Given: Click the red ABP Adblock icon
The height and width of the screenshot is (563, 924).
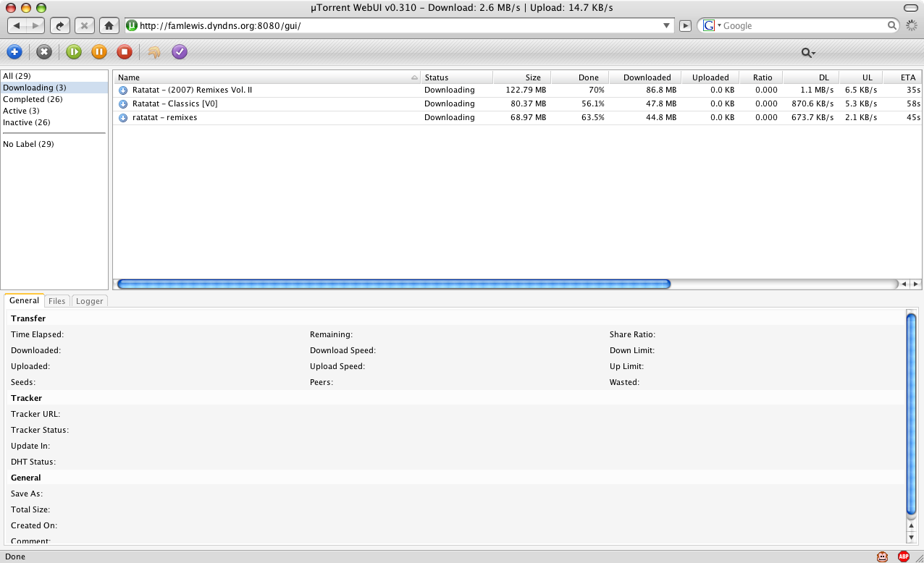Looking at the screenshot, I should pyautogui.click(x=904, y=556).
